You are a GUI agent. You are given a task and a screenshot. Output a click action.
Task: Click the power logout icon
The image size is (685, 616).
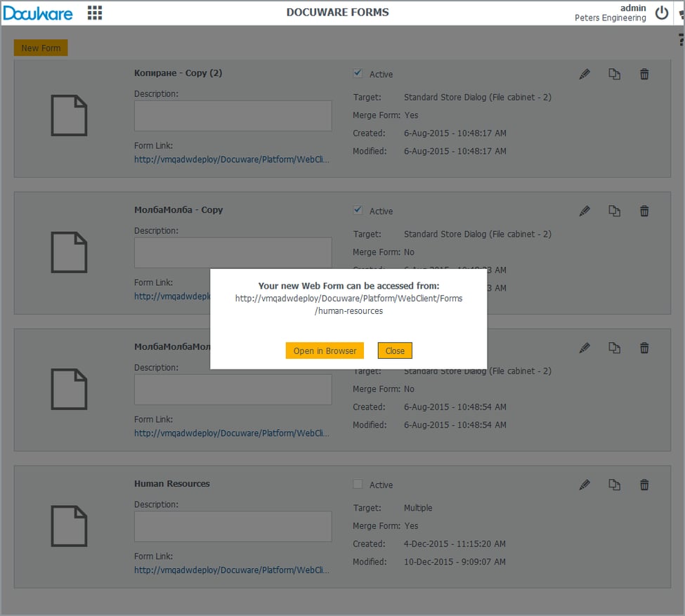pyautogui.click(x=661, y=13)
